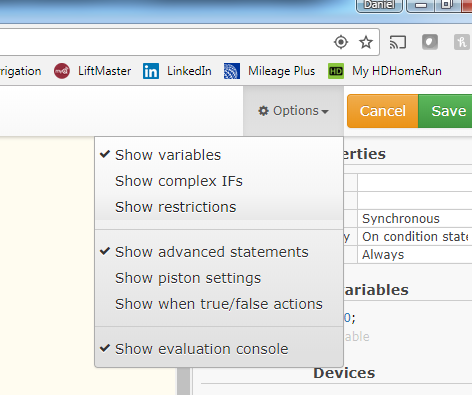Viewport: 472px width, 395px height.
Task: Click the orange Cancel button
Action: [383, 111]
